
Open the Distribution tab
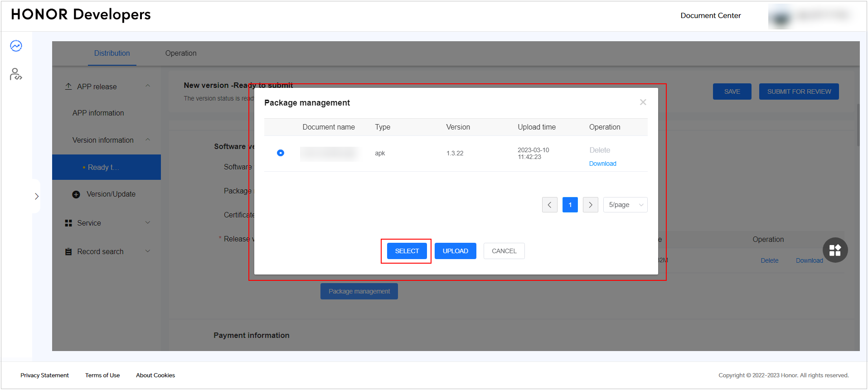(x=112, y=53)
